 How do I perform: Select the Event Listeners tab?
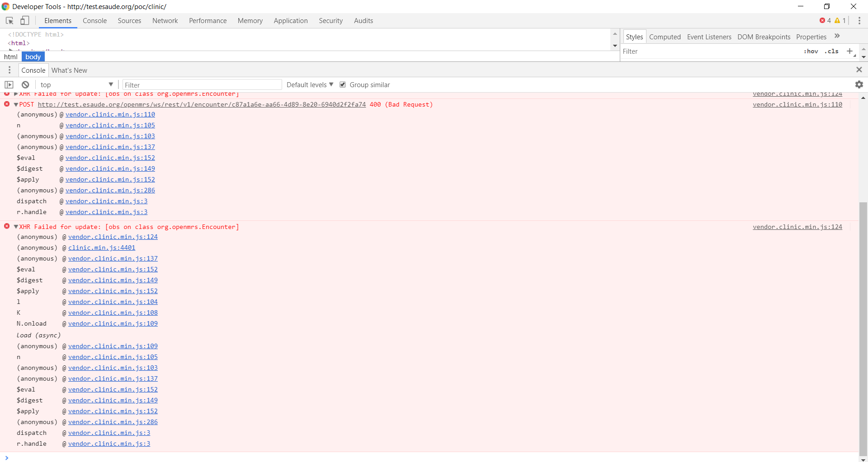point(709,37)
